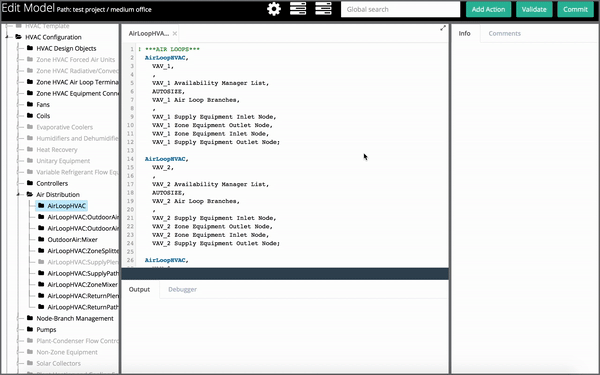
Task: Switch to the Info tab
Action: (465, 33)
